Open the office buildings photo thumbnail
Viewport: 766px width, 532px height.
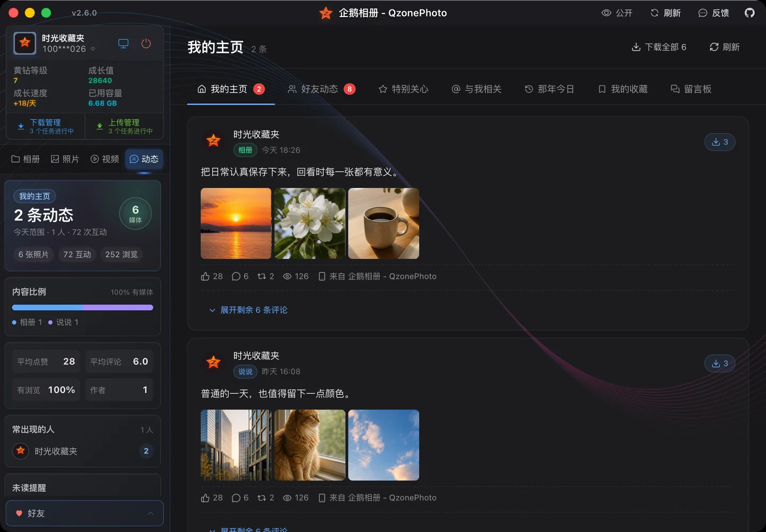click(236, 445)
